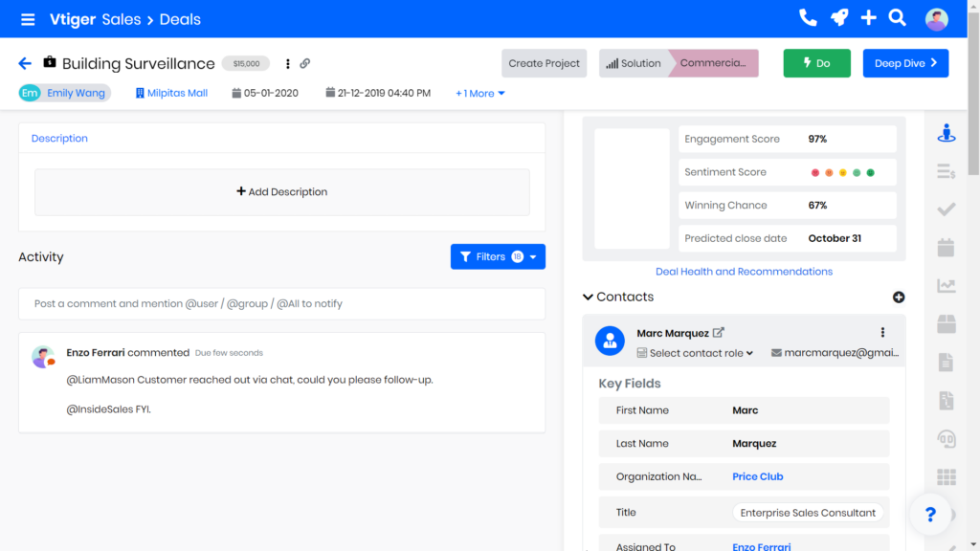Viewport: 980px width, 551px height.
Task: Open the help question mark button
Action: point(930,515)
